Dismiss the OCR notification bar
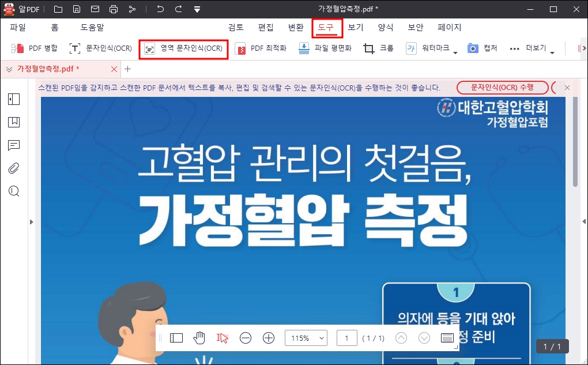The width and height of the screenshot is (588, 365). click(567, 88)
